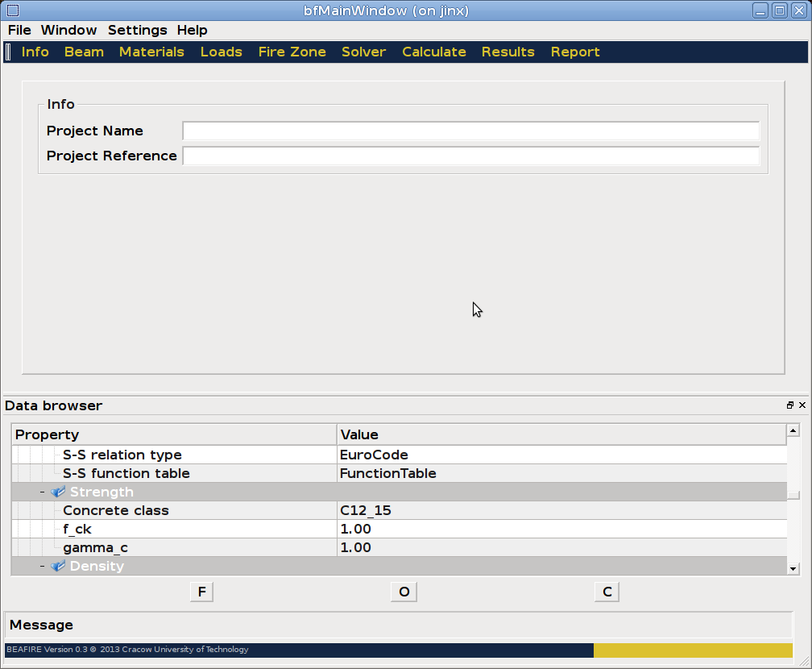This screenshot has width=812, height=669.
Task: Click the Density group icon
Action: click(57, 566)
